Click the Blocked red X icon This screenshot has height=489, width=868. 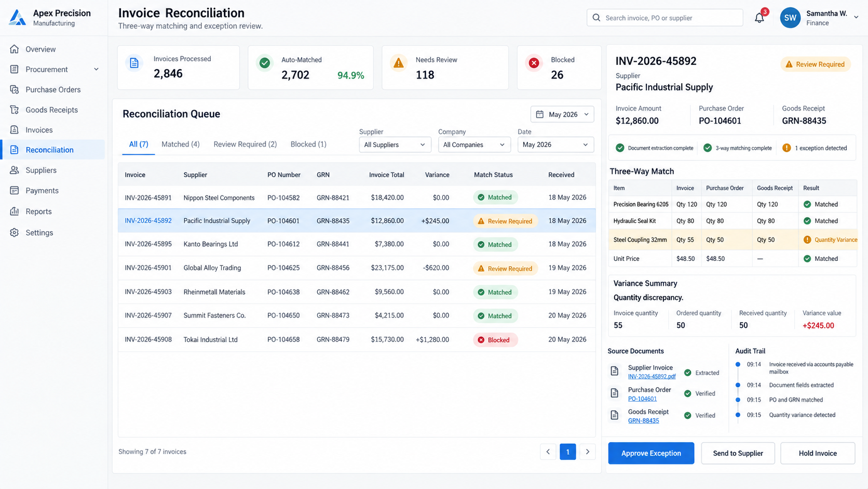pos(534,63)
